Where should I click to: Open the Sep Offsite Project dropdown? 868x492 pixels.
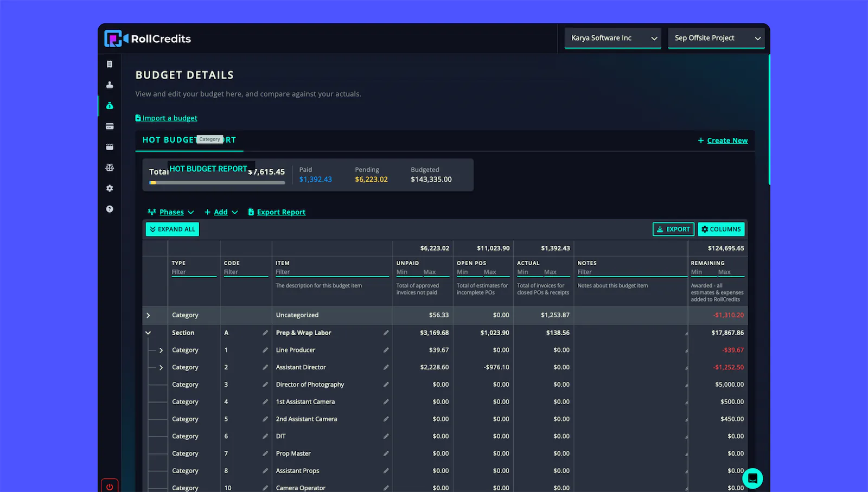716,38
